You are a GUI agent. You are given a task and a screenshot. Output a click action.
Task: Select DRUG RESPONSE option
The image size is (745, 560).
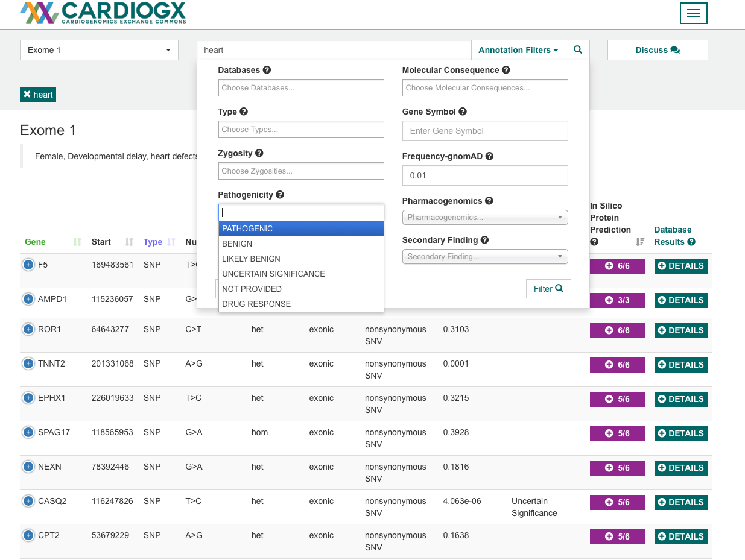(x=301, y=304)
